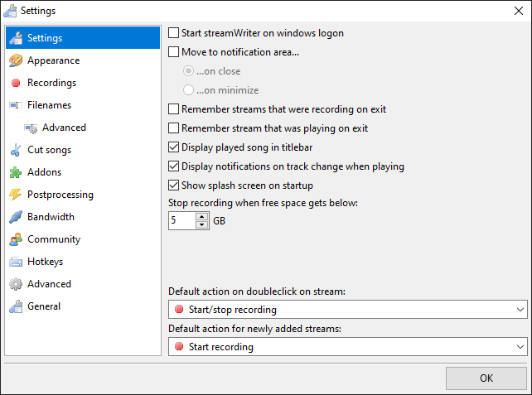Screen dimensions: 532x395
Task: Click the Hotkeys keyboard icon
Action: click(x=16, y=262)
